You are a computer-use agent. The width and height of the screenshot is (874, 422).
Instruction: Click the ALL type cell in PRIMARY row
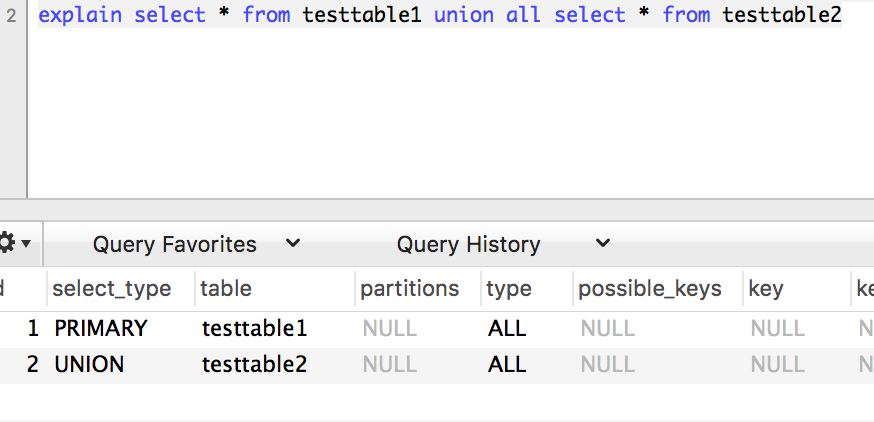(507, 328)
